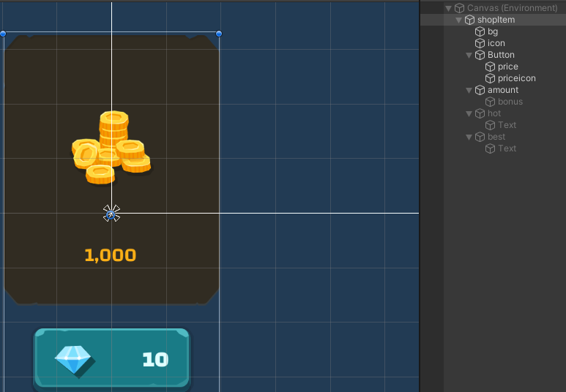
Task: Select the bonus object in hierarchy
Action: click(x=510, y=102)
